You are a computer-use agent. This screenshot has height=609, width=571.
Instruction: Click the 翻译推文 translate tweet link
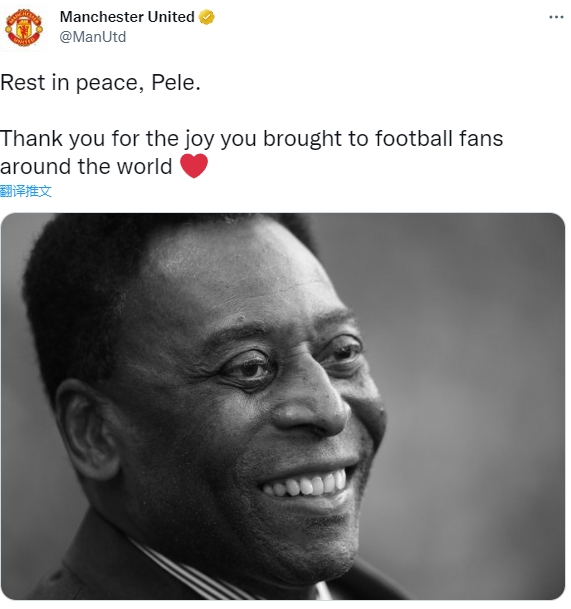point(26,191)
